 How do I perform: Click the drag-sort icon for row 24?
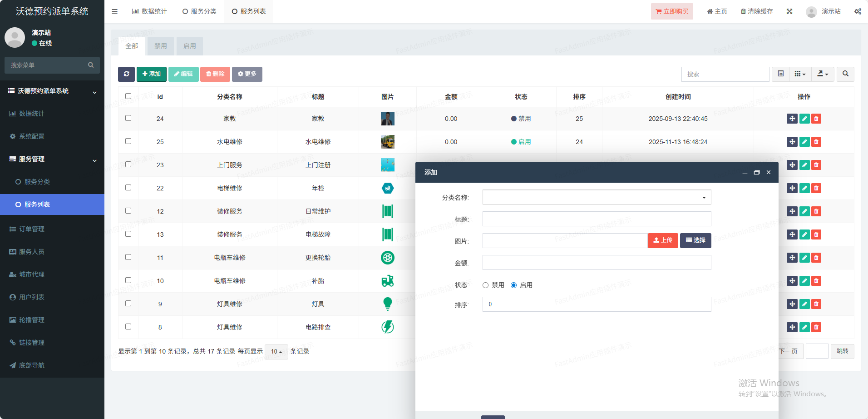(792, 119)
